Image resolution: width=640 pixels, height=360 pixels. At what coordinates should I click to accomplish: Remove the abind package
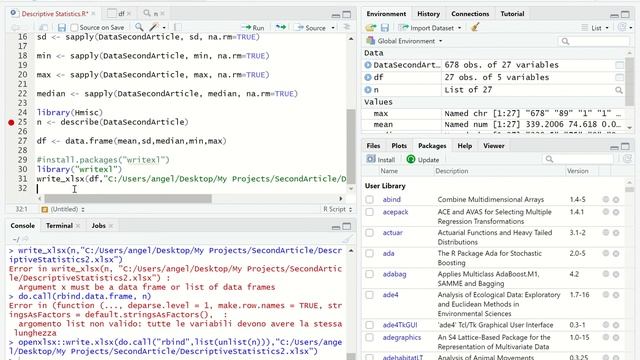click(616, 200)
